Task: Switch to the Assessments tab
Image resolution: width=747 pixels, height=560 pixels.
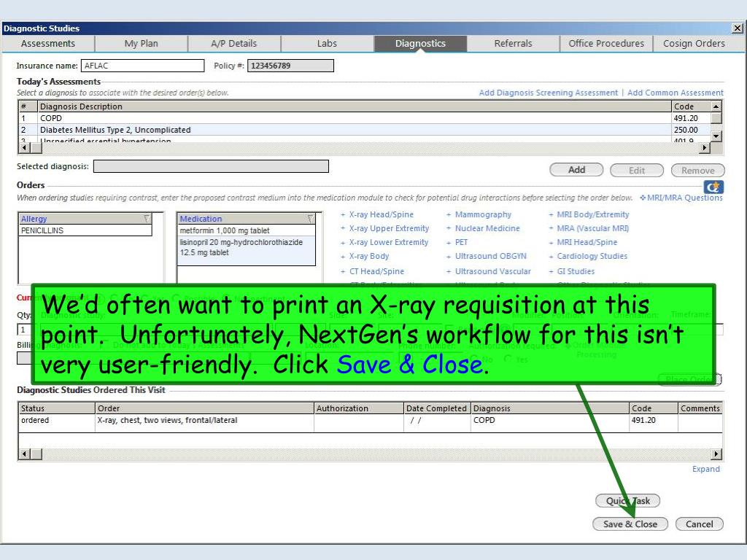Action: click(x=48, y=43)
